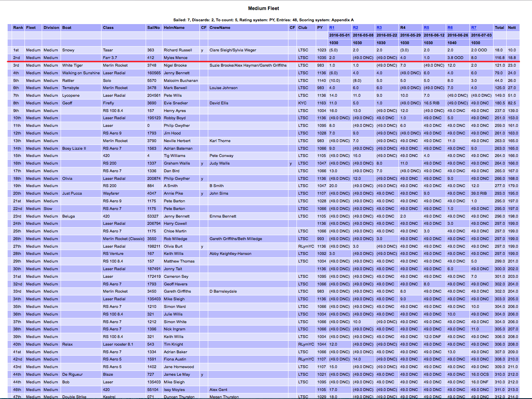Open the R7 race results link
532x399 pixels.
pyautogui.click(x=473, y=28)
